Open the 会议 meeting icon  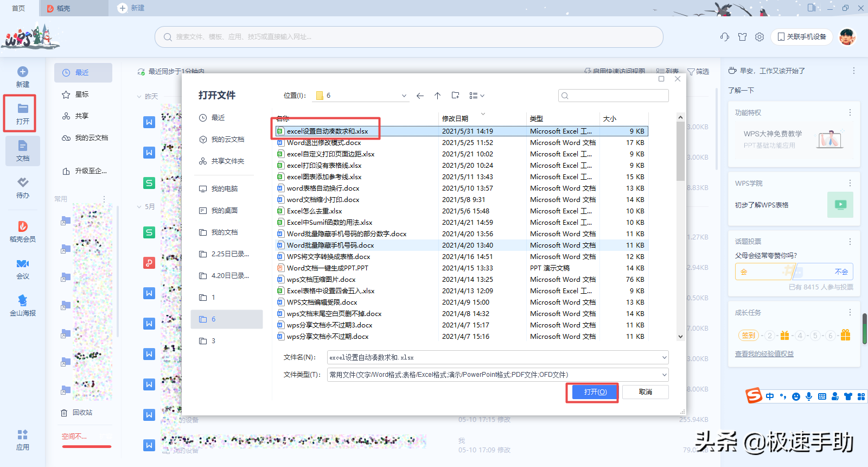click(23, 264)
